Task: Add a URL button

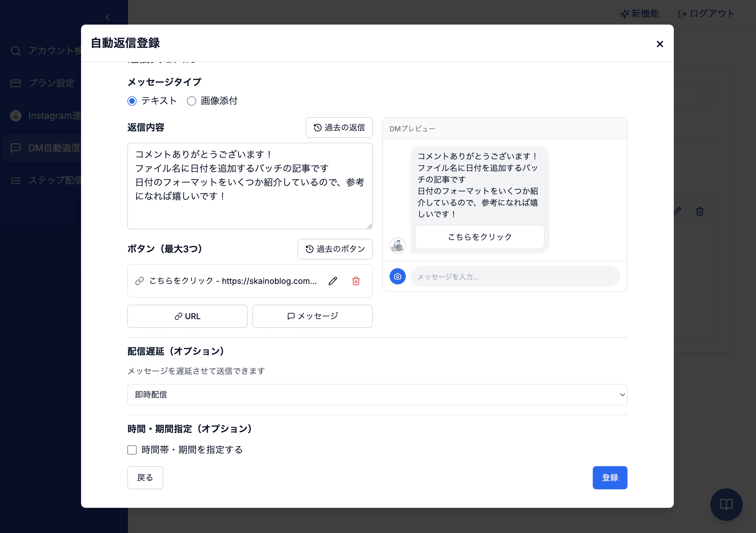Action: click(x=187, y=316)
